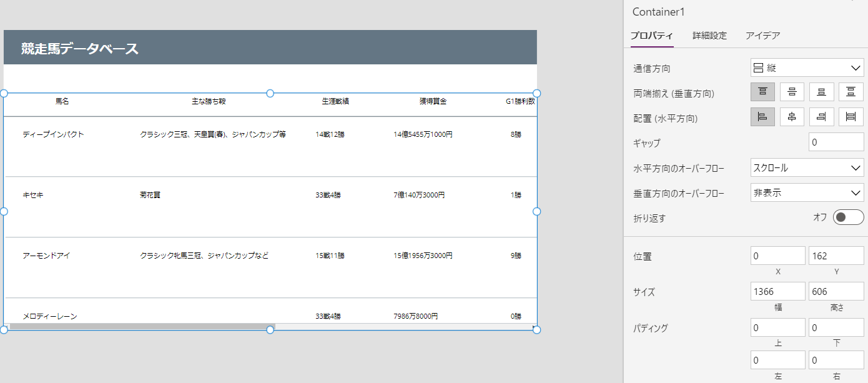Click the 生涯戦績 column header
This screenshot has height=383, width=868.
click(335, 101)
